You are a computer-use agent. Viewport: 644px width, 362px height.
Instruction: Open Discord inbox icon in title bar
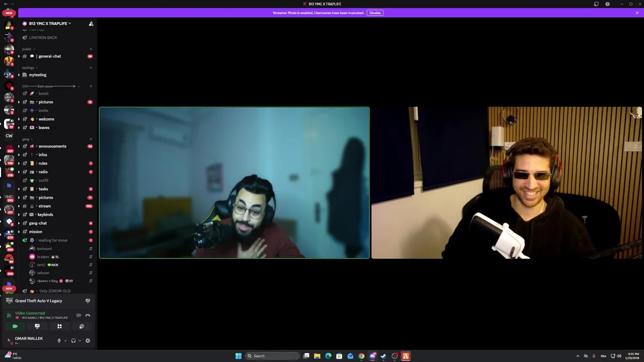(x=596, y=4)
